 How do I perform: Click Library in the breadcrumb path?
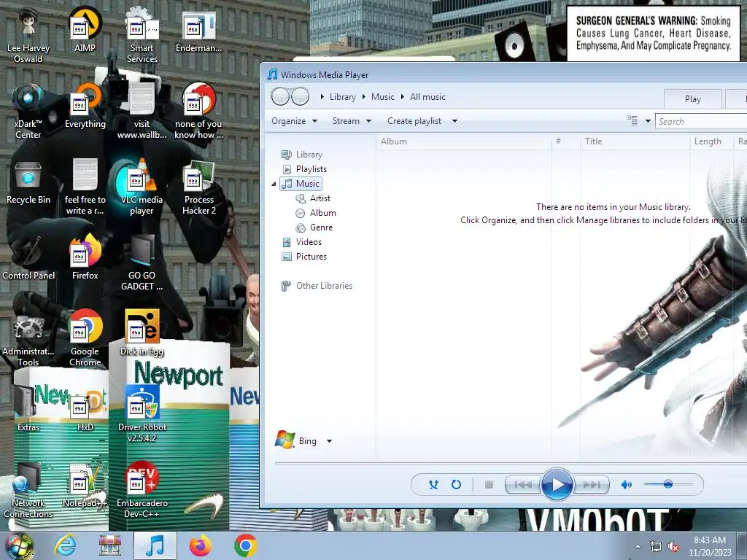[343, 97]
